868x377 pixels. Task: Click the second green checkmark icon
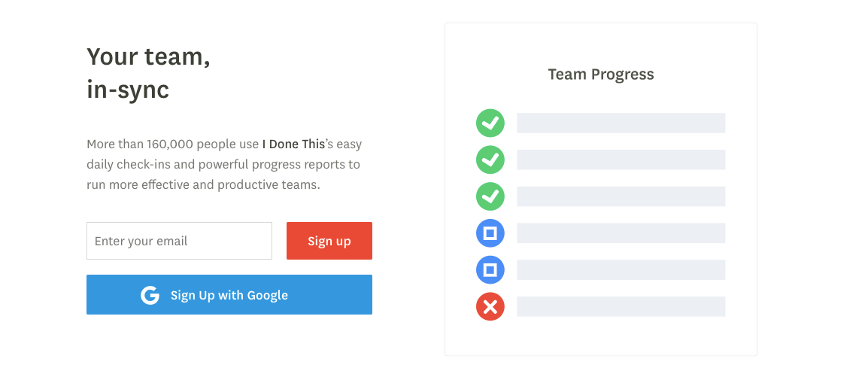click(490, 160)
